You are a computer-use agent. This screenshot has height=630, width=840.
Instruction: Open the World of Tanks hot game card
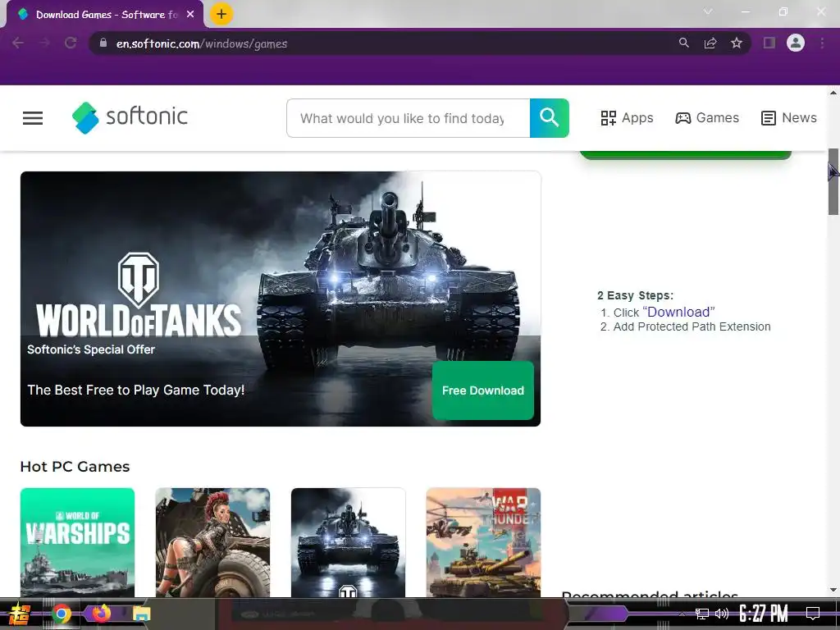[x=348, y=542]
